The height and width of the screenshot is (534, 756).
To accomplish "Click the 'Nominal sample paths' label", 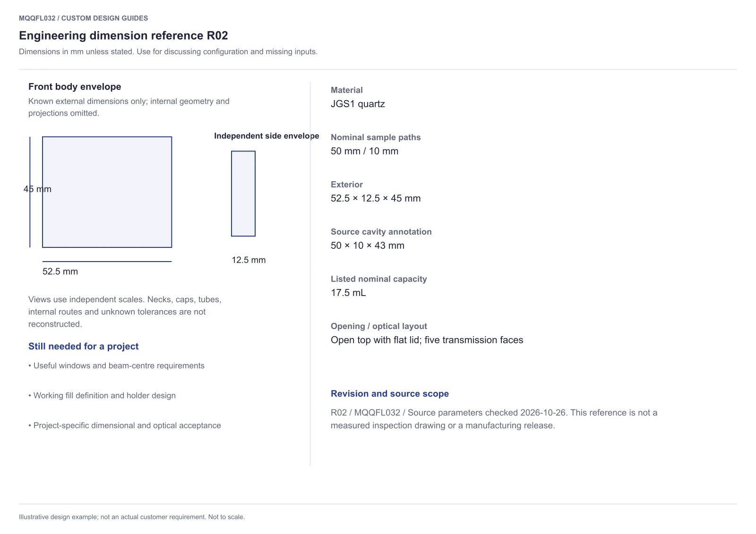I will pyautogui.click(x=376, y=137).
